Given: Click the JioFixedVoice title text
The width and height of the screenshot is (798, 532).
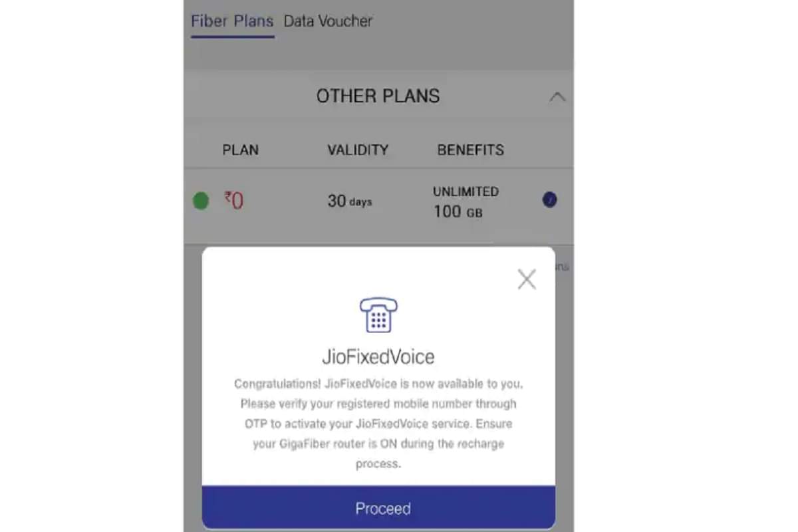Looking at the screenshot, I should click(378, 356).
